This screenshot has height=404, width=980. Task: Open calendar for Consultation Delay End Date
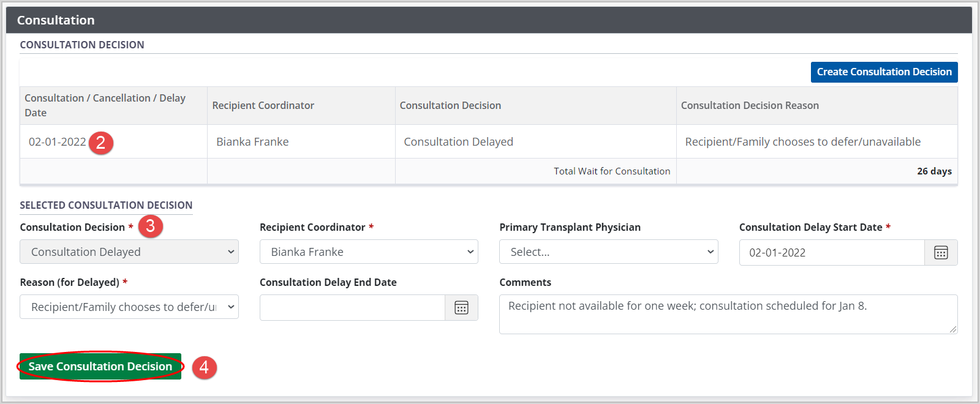[461, 308]
